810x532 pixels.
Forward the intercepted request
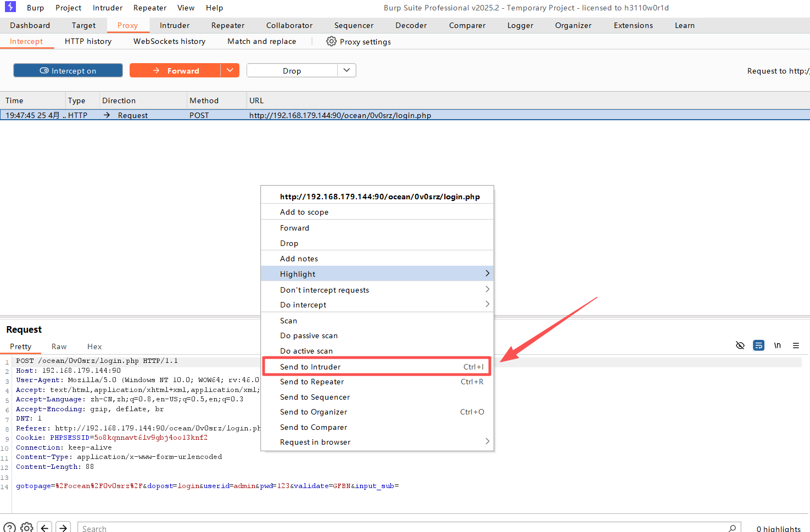tap(175, 70)
